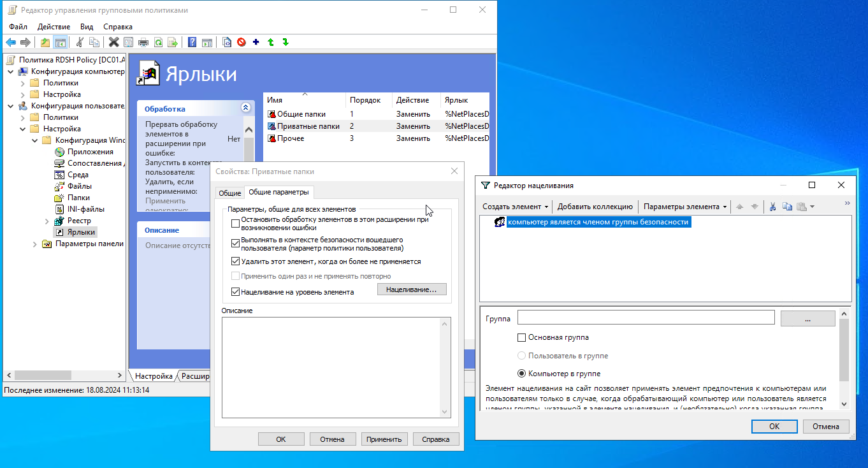This screenshot has height=468, width=868.
Task: Click inside the 'Группа' input field
Action: pyautogui.click(x=646, y=318)
